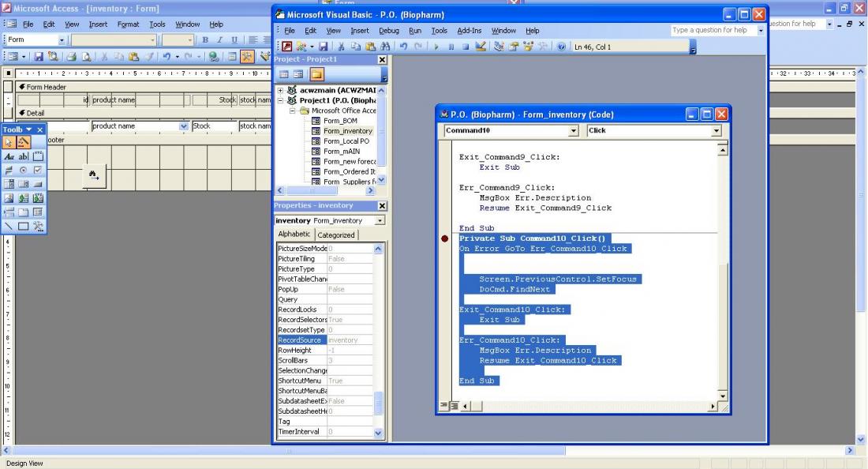Close the Properties - inventory pane
Viewport: 868px width, 469px height.
coord(382,205)
